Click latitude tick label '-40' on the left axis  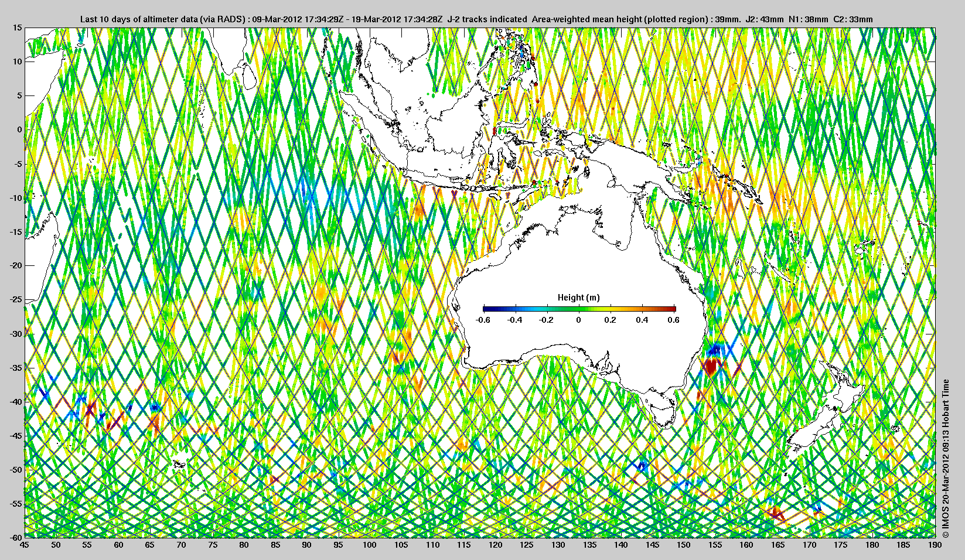coord(15,402)
